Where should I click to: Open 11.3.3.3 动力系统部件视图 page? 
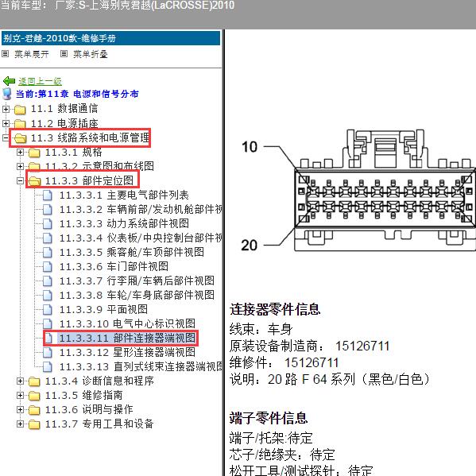(x=124, y=224)
